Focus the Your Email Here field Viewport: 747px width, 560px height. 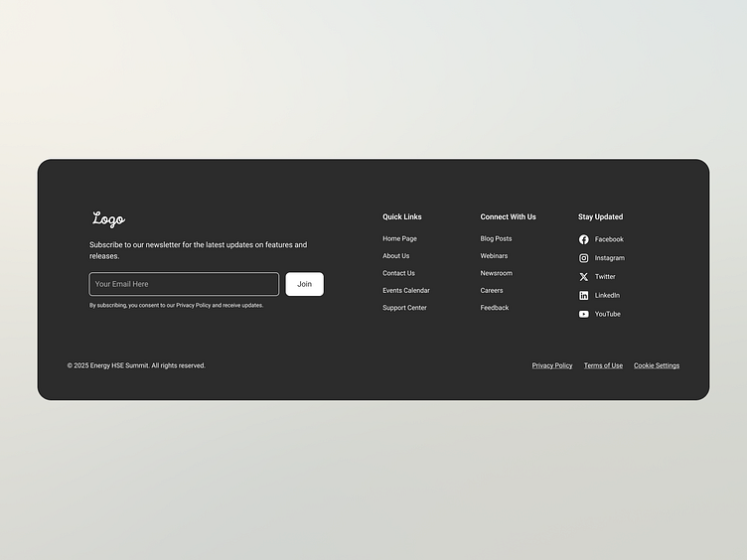pyautogui.click(x=184, y=284)
